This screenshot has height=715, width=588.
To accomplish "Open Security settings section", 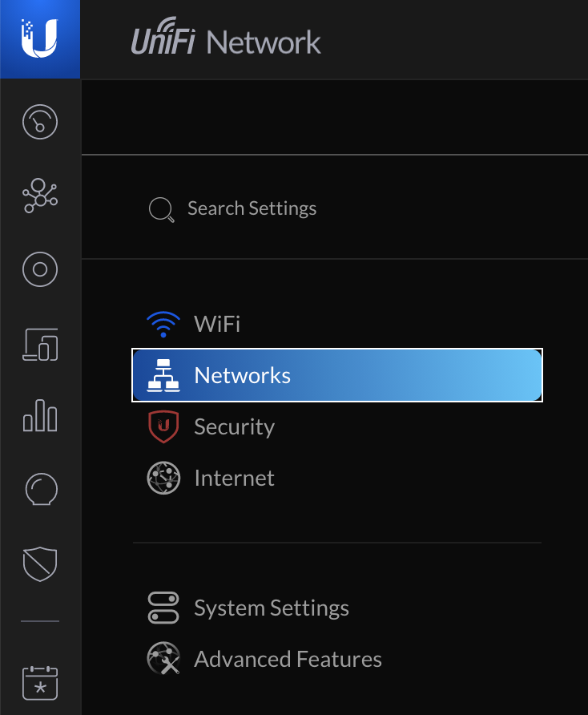I will pos(336,426).
